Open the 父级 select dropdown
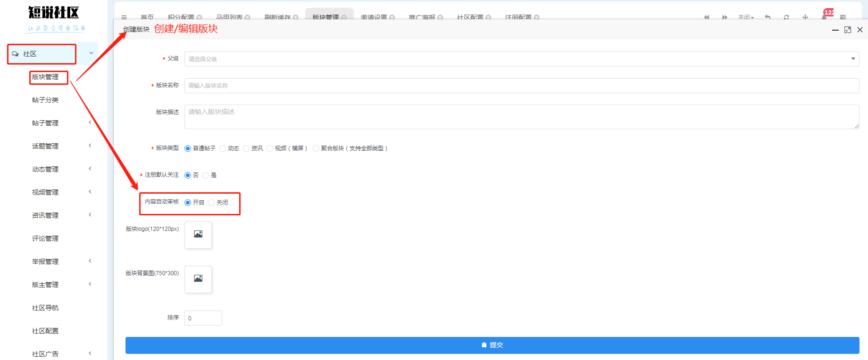Image resolution: width=868 pixels, height=360 pixels. pyautogui.click(x=522, y=59)
